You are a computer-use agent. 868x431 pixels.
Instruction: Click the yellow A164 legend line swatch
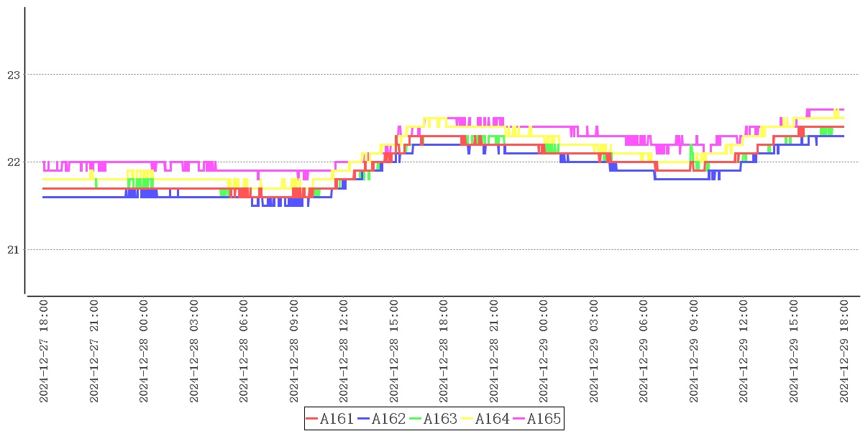pos(468,419)
